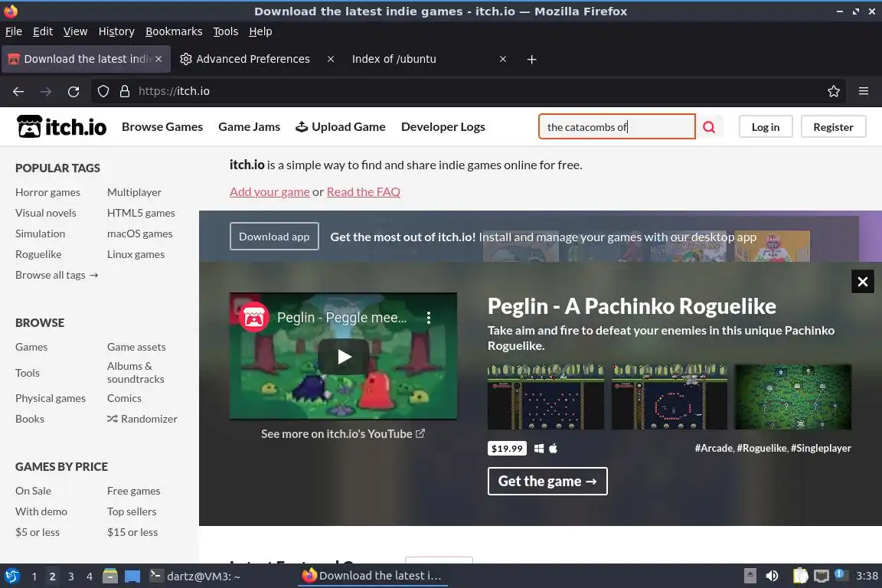The image size is (882, 588).
Task: Open Developer Logs
Action: tap(443, 127)
